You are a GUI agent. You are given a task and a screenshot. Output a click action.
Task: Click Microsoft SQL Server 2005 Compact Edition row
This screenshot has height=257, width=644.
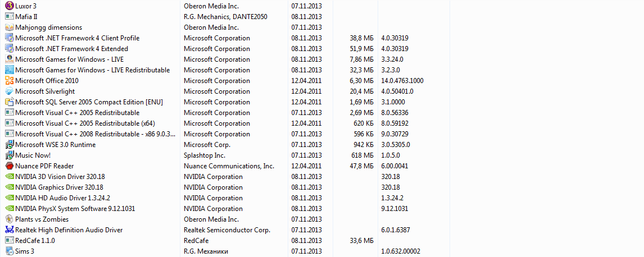point(88,102)
